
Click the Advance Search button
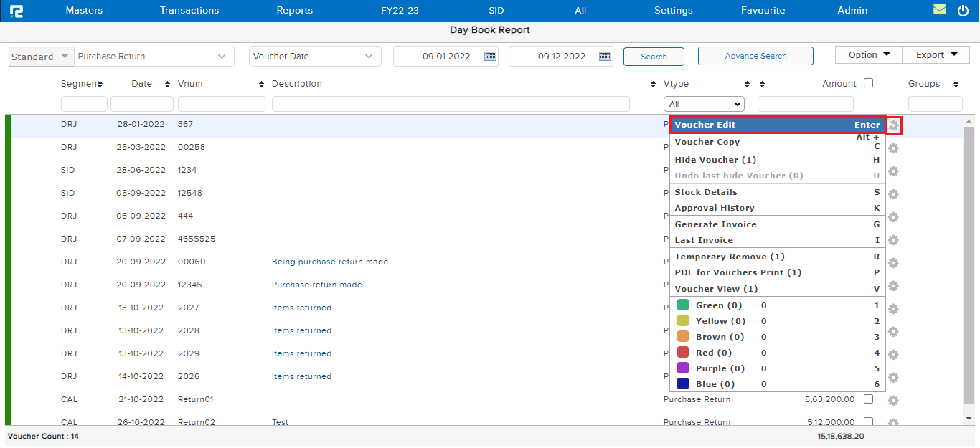755,56
